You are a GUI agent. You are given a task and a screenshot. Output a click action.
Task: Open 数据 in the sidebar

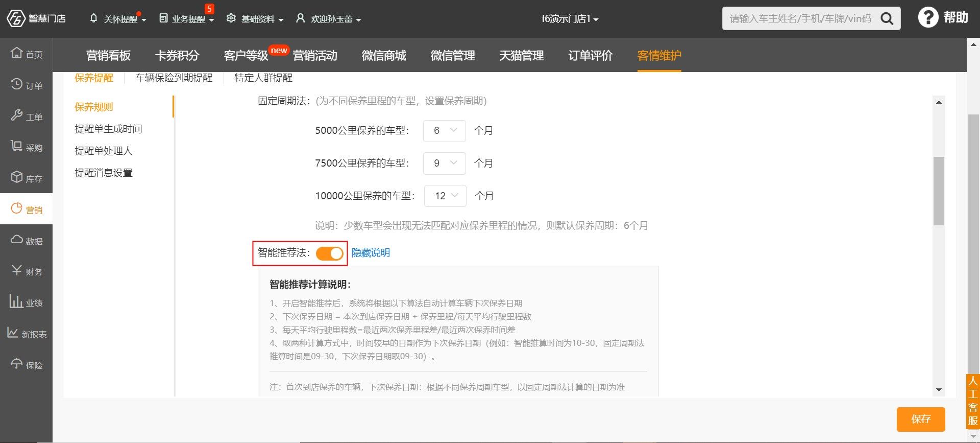point(27,240)
